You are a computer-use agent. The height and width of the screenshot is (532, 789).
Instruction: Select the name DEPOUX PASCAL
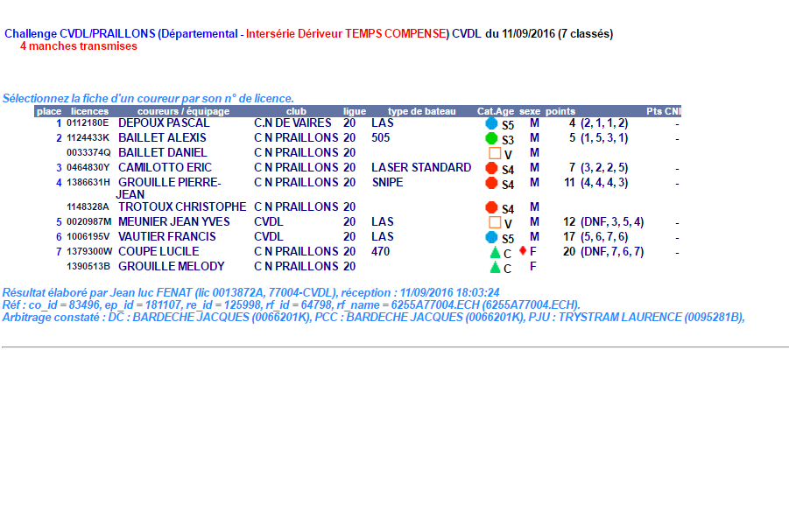pos(164,122)
